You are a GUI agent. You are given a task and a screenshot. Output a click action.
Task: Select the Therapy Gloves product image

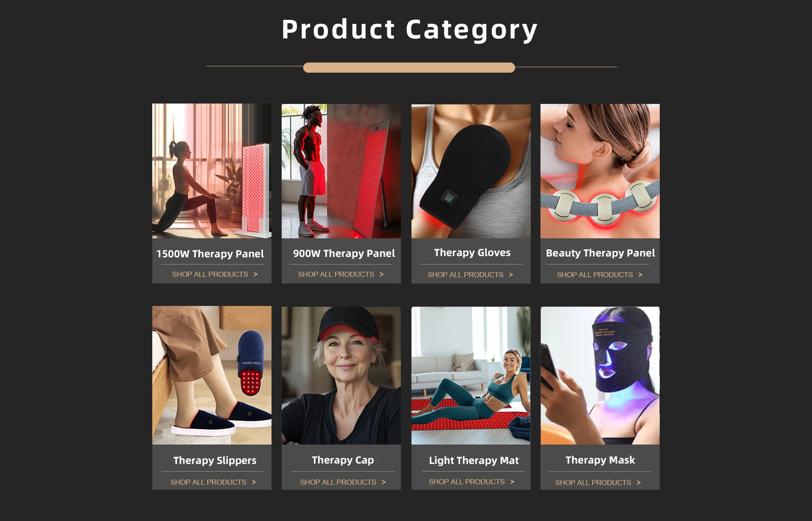click(471, 171)
